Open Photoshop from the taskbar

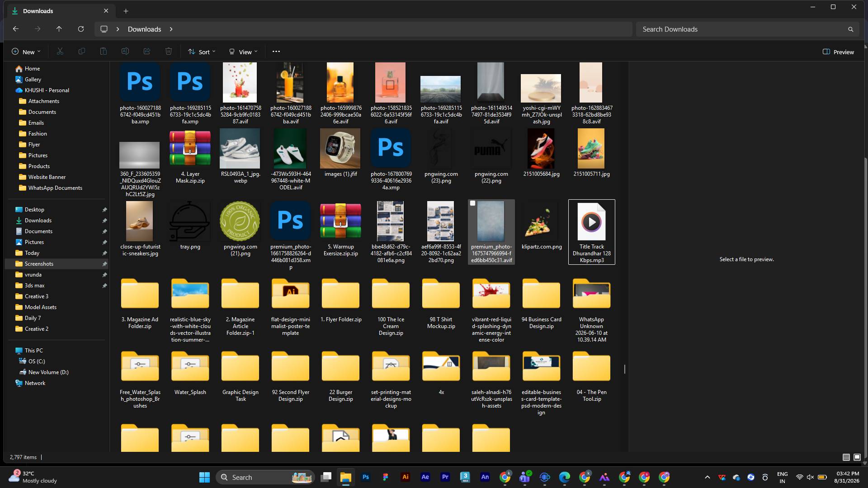(x=366, y=477)
